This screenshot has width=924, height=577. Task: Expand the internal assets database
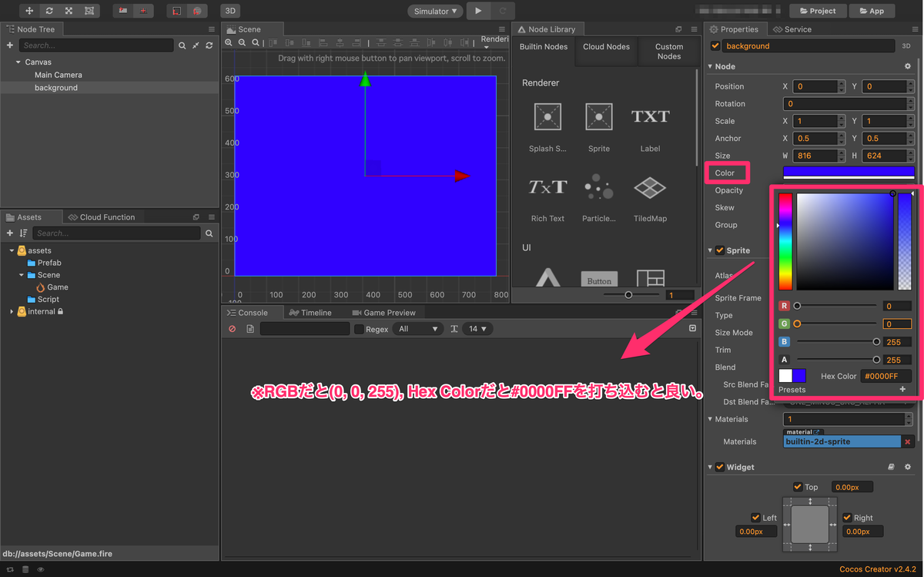coord(12,311)
